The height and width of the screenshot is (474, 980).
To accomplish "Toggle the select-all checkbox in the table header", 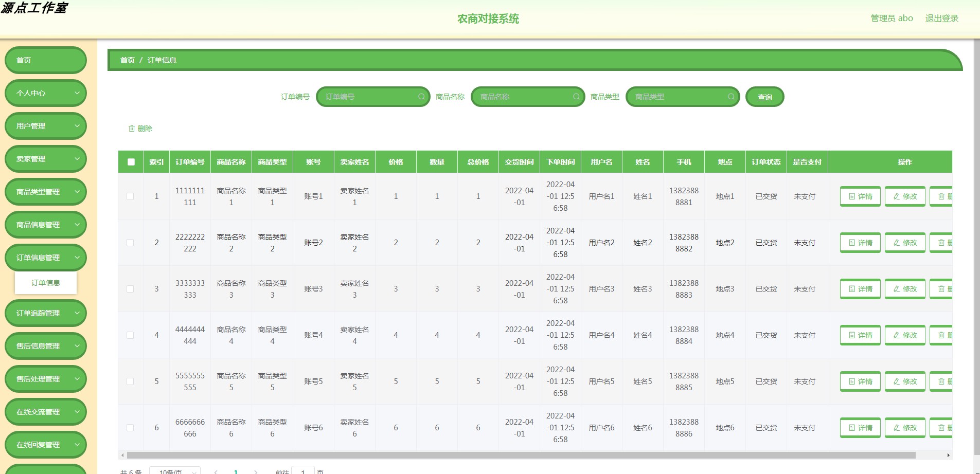I will 131,161.
